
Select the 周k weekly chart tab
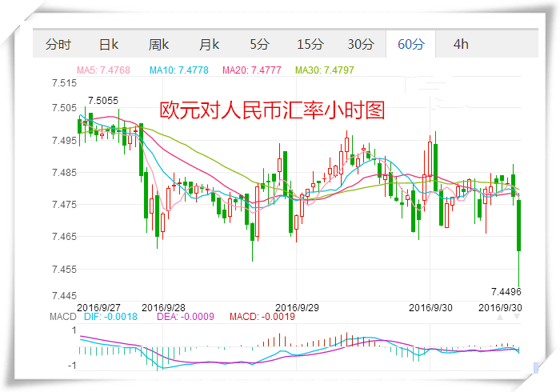pyautogui.click(x=158, y=45)
